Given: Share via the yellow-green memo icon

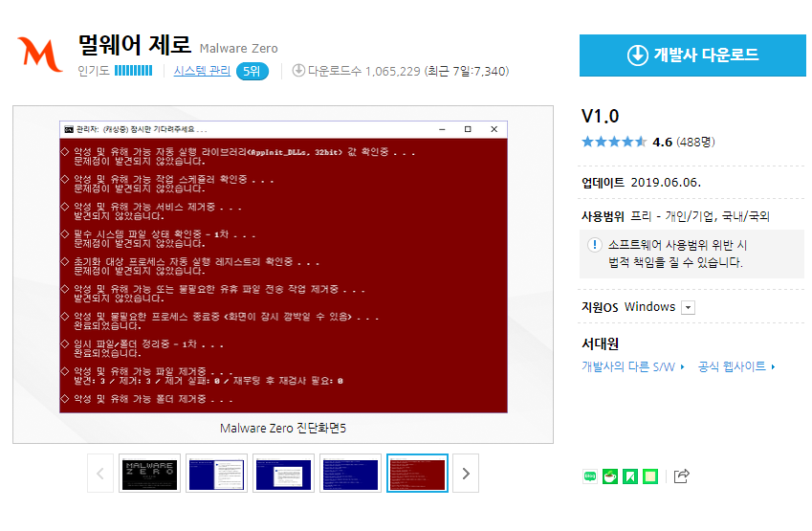Looking at the screenshot, I should pos(650,476).
